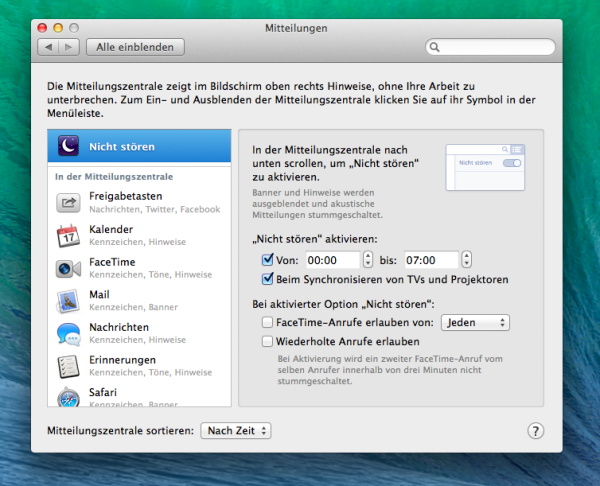Click the search field in toolbar
This screenshot has width=600, height=486.
[x=490, y=47]
